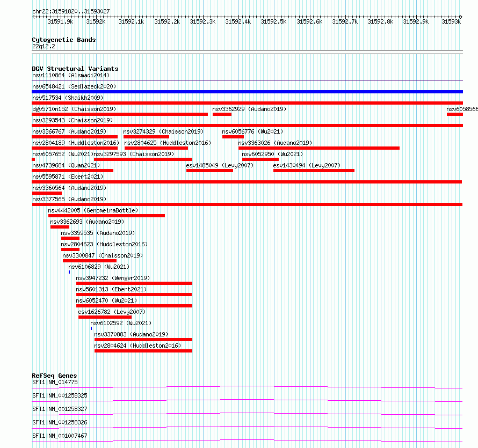Select nsv6052470 (Wu2021) label
Image resolution: width=478 pixels, height=448 pixels.
[x=106, y=300]
